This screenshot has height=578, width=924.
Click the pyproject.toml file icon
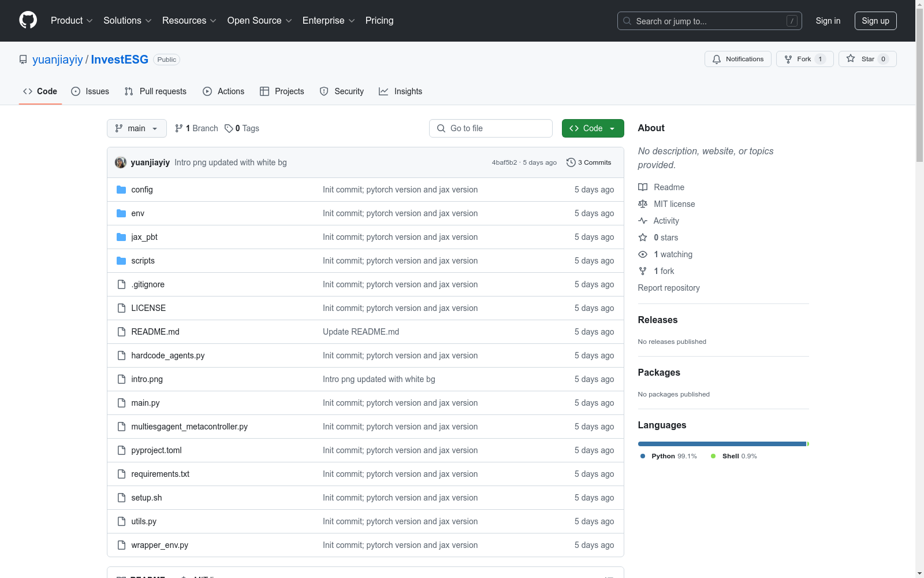[x=121, y=450]
